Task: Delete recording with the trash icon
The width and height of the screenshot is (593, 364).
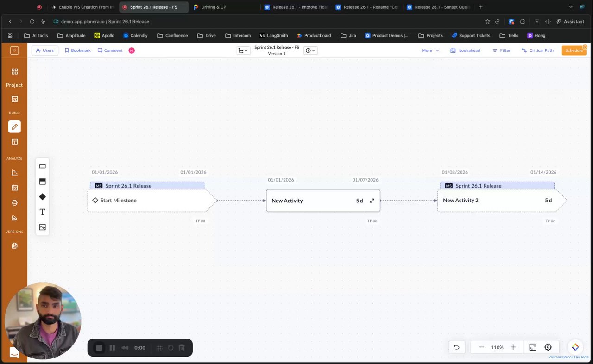Action: point(182,348)
